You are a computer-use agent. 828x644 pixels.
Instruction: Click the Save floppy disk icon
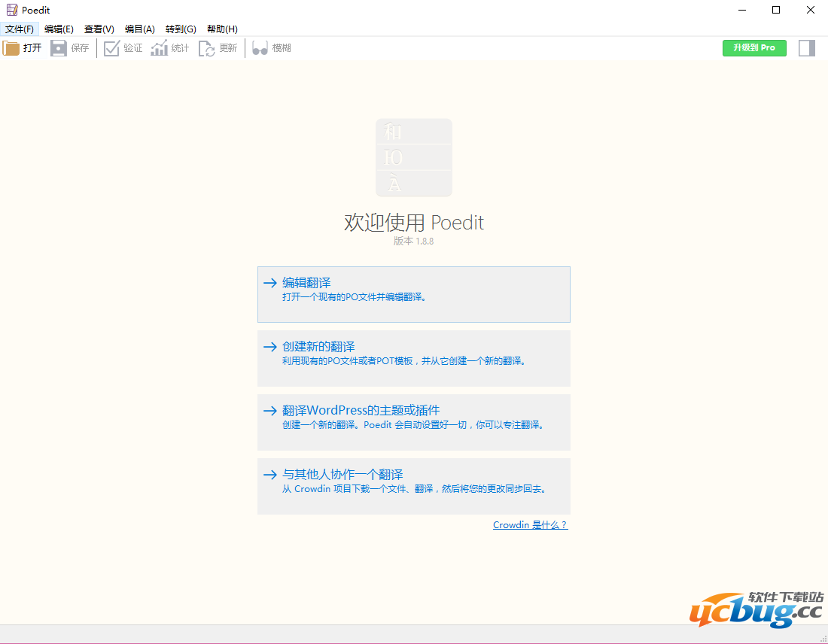(x=59, y=48)
